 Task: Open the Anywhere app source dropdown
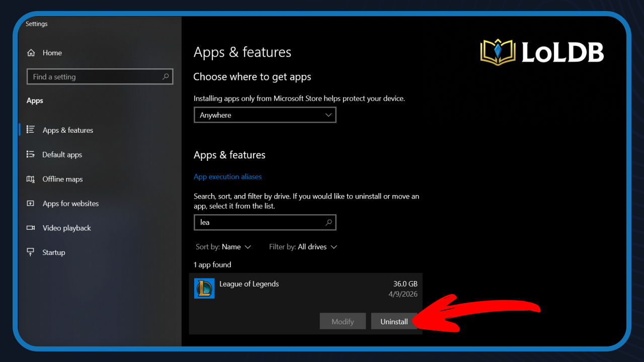point(265,115)
